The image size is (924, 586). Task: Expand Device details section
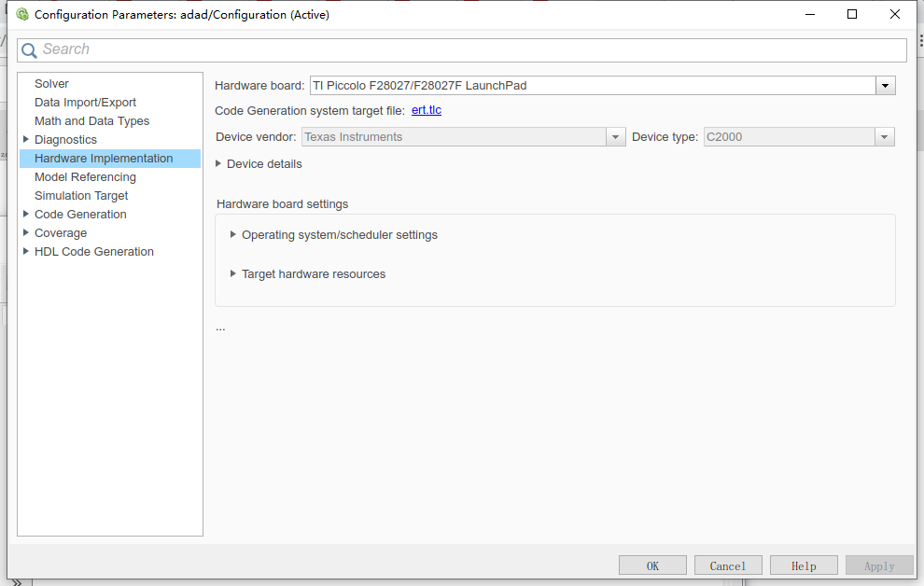(218, 163)
